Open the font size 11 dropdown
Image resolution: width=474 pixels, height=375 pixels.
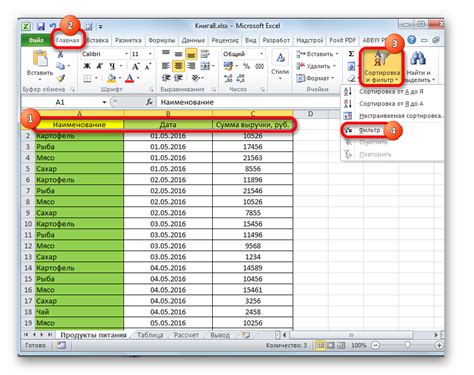pyautogui.click(x=150, y=54)
